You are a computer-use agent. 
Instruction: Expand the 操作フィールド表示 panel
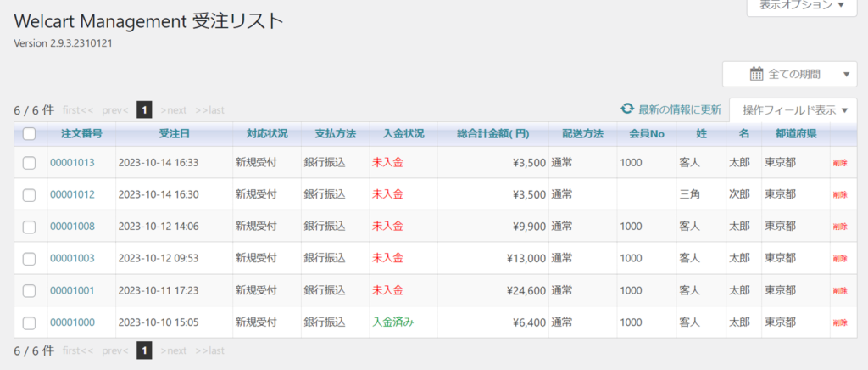794,109
